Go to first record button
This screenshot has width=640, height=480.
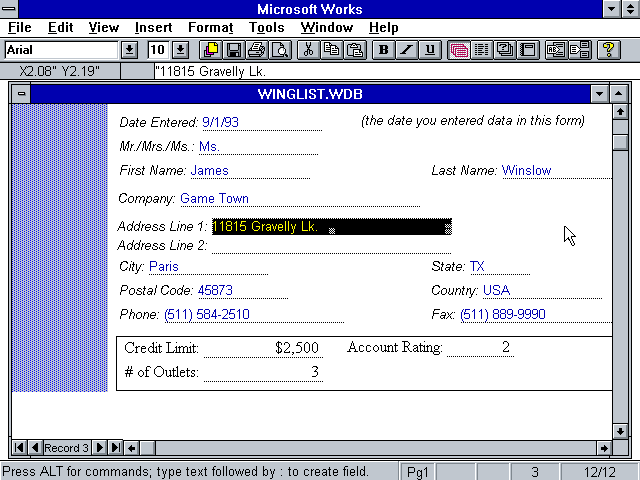coord(19,448)
